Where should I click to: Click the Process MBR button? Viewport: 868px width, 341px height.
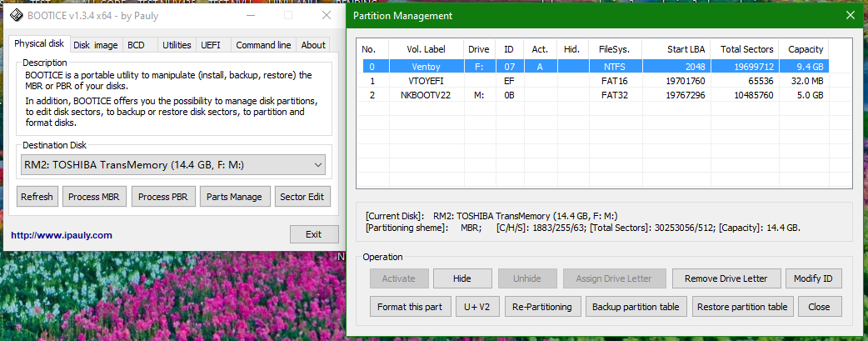pyautogui.click(x=95, y=197)
